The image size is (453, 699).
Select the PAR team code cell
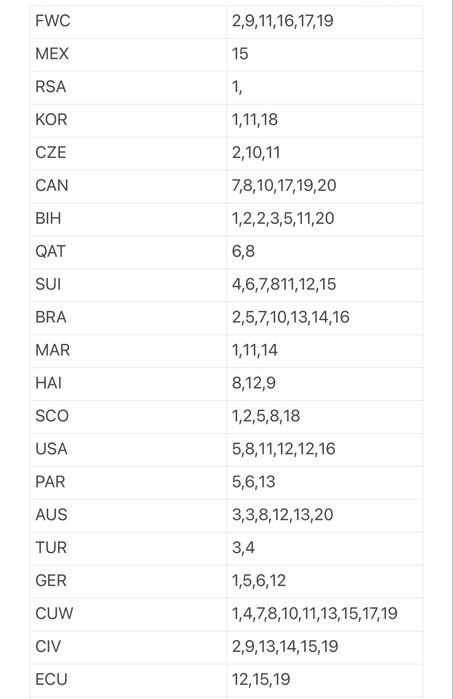pos(128,483)
